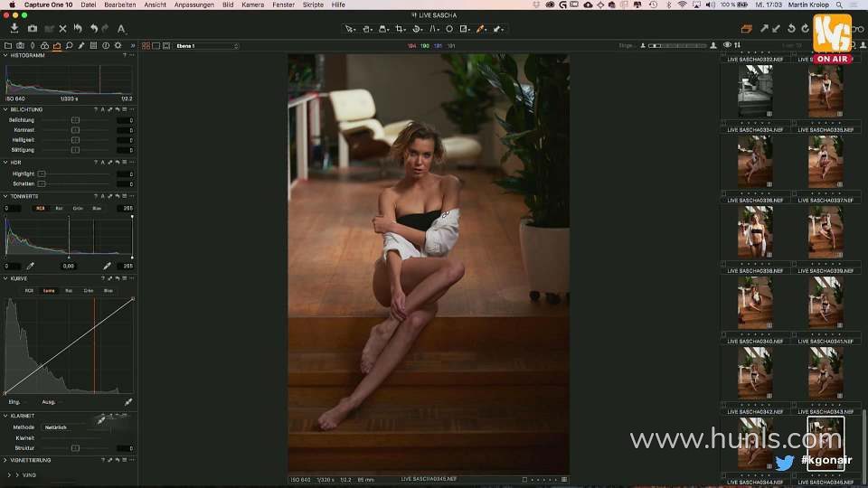868x488 pixels.
Task: Select the pointer Select cursor tool
Action: pyautogui.click(x=349, y=29)
